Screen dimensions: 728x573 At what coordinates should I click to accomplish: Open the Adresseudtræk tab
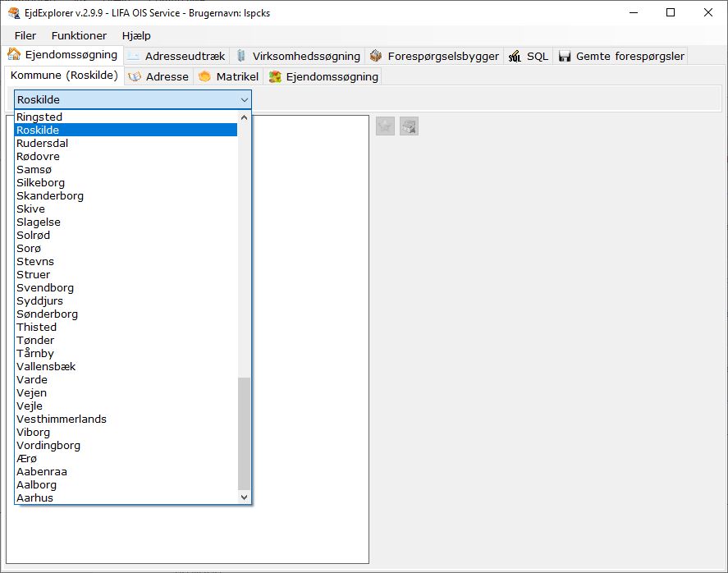tap(176, 56)
